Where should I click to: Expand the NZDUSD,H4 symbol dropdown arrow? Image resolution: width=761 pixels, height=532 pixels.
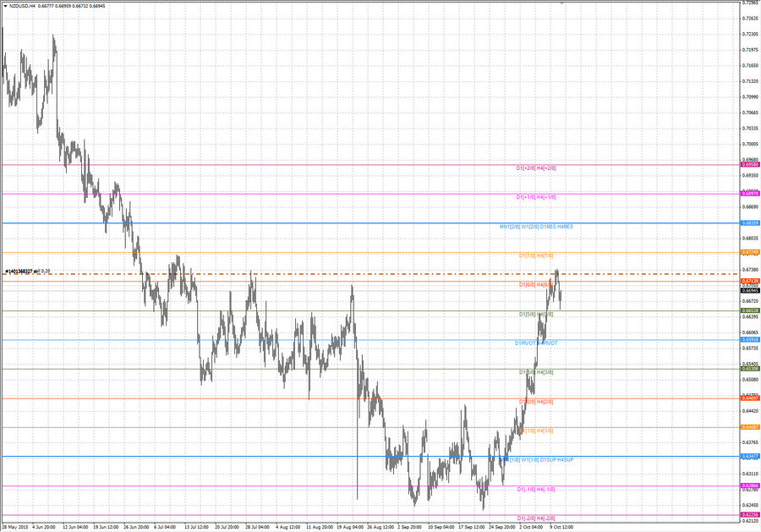tap(8, 6)
